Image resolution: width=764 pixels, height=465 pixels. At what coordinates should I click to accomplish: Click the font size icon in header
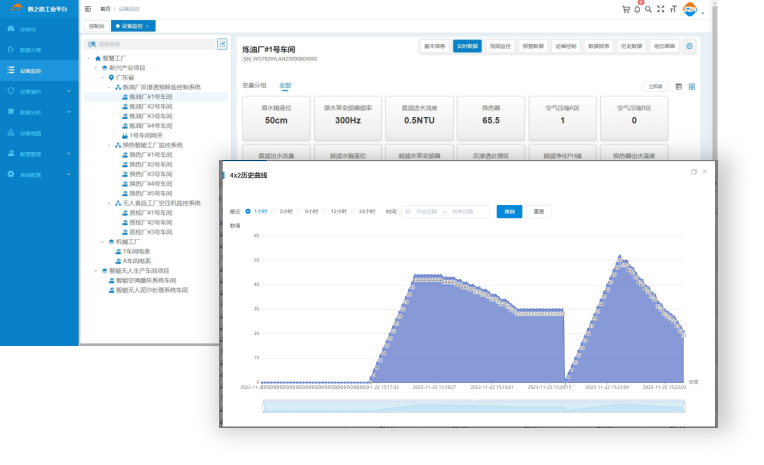point(672,9)
